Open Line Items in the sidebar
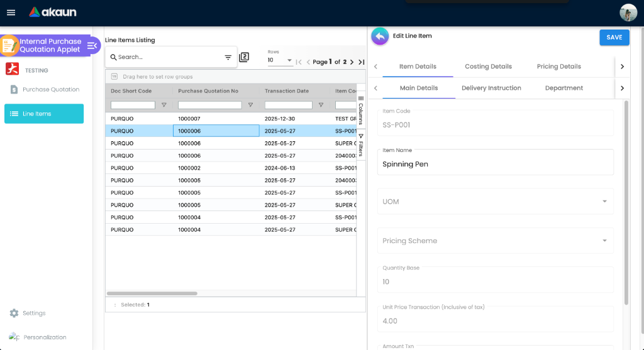 click(x=44, y=114)
